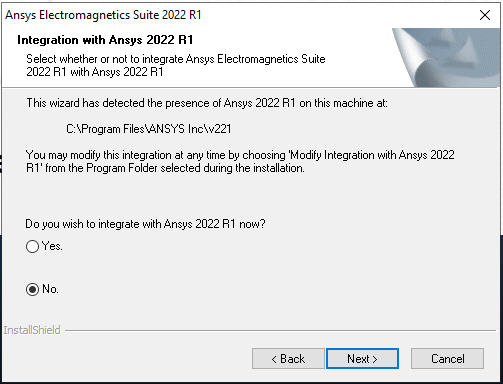503x384 pixels.
Task: Click the 'Yes.' option label text
Action: 52,246
